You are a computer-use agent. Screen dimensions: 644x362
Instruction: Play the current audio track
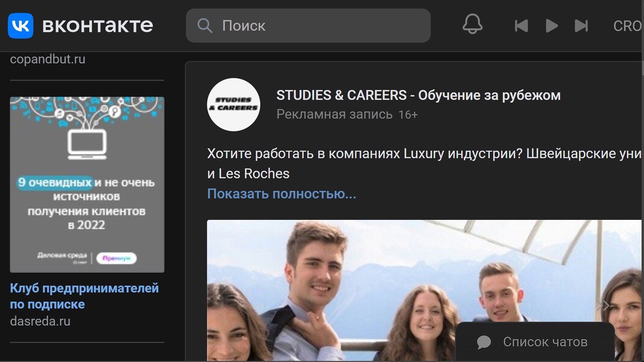tap(552, 26)
